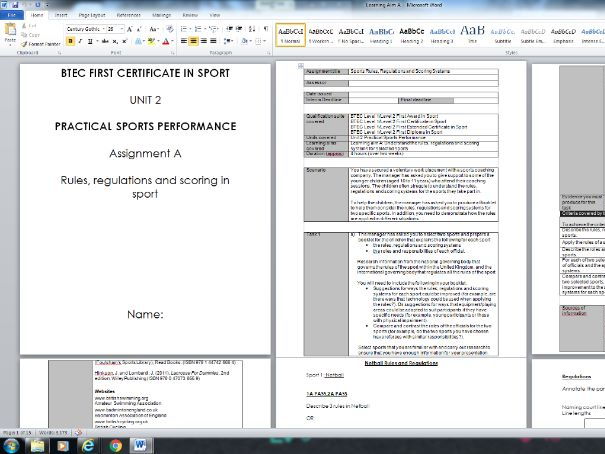Click the 'Name:' line on the cover page

click(145, 314)
